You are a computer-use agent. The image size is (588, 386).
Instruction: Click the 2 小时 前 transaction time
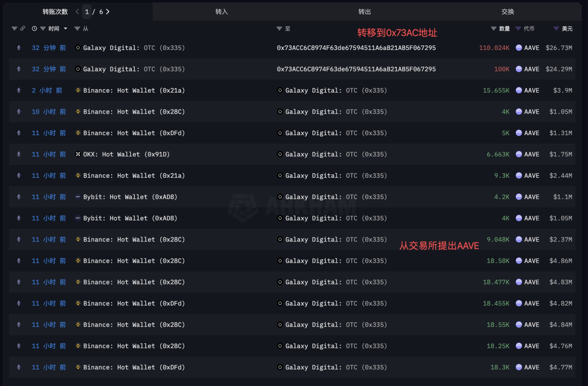coord(49,91)
